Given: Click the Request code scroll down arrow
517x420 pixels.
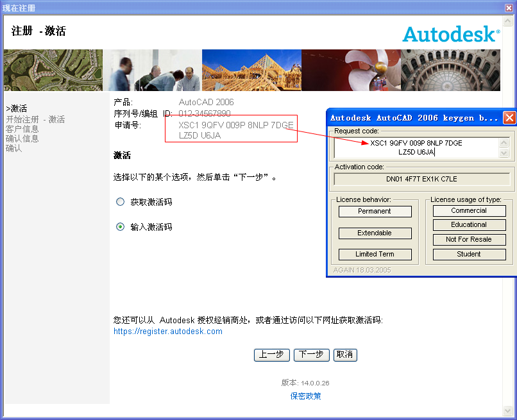Looking at the screenshot, I should [x=504, y=153].
